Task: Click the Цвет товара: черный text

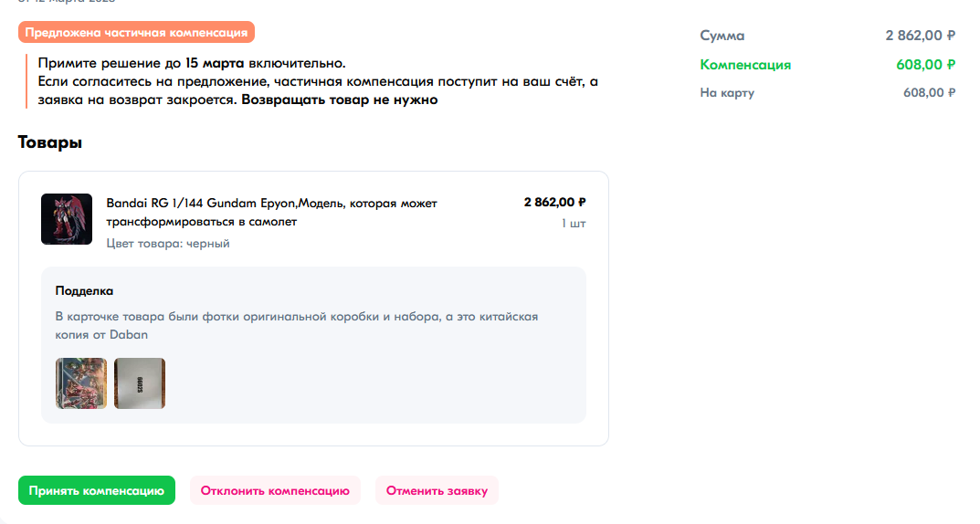Action: click(168, 244)
